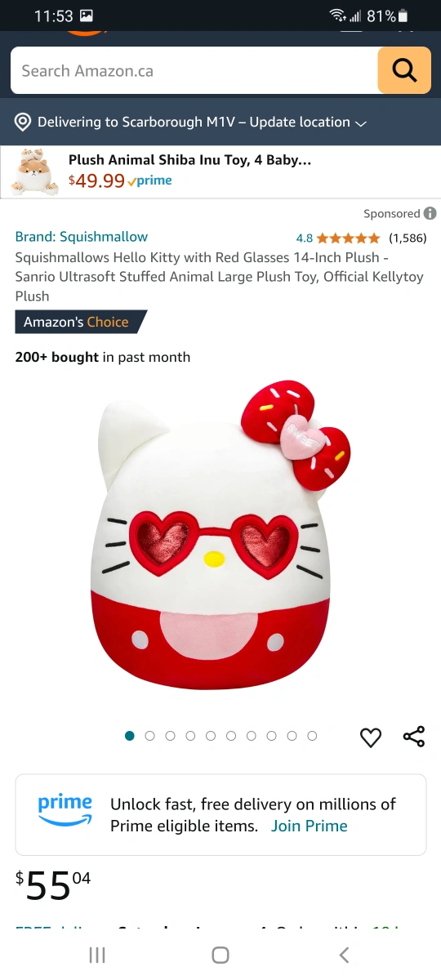Tap the orange search magnifier button
441x980 pixels.
point(404,70)
